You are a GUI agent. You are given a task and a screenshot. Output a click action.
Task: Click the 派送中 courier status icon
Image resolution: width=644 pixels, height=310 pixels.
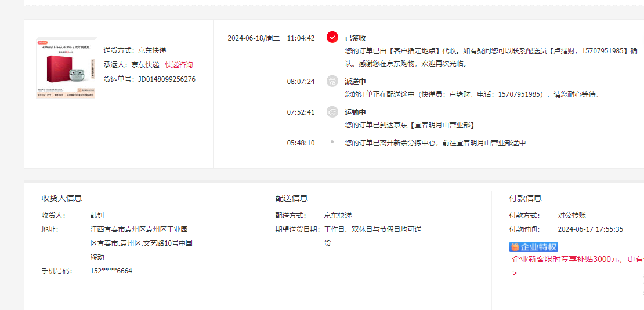click(332, 81)
